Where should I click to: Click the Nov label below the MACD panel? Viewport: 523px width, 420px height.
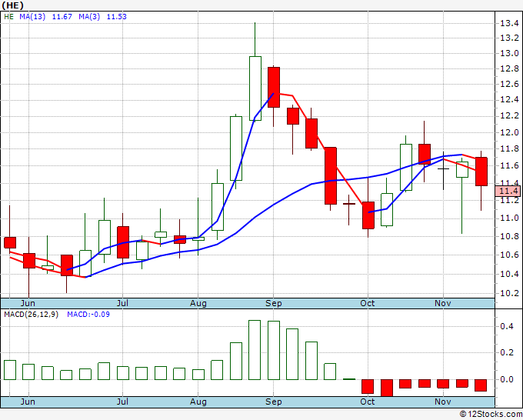[442, 402]
